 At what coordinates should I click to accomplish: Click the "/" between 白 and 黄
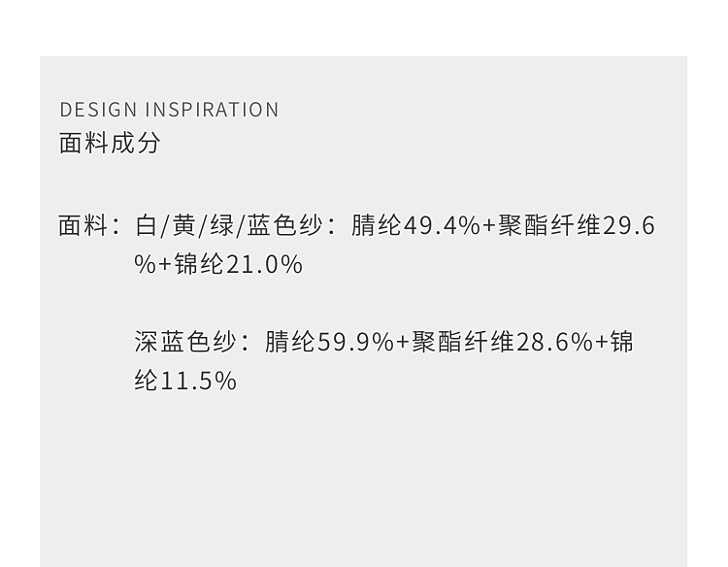[x=165, y=226]
